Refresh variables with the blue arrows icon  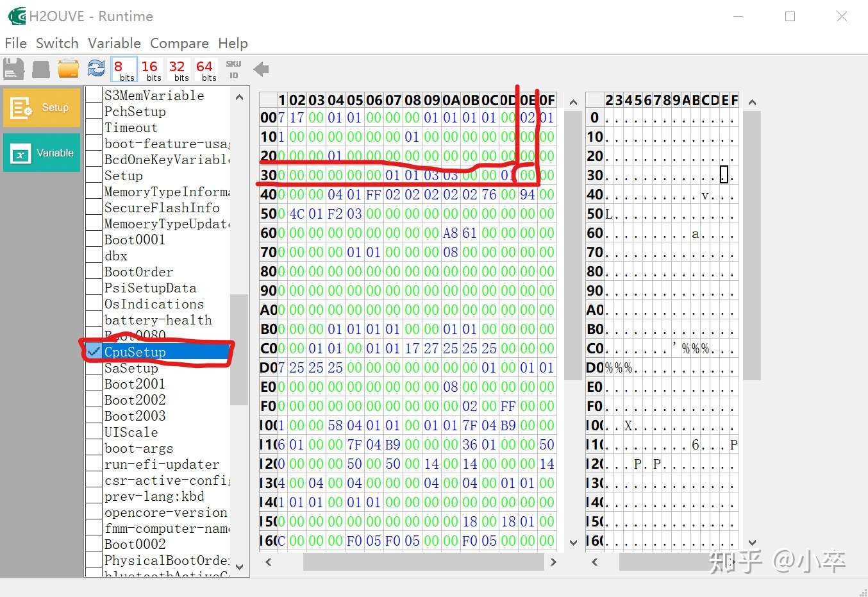(x=97, y=69)
